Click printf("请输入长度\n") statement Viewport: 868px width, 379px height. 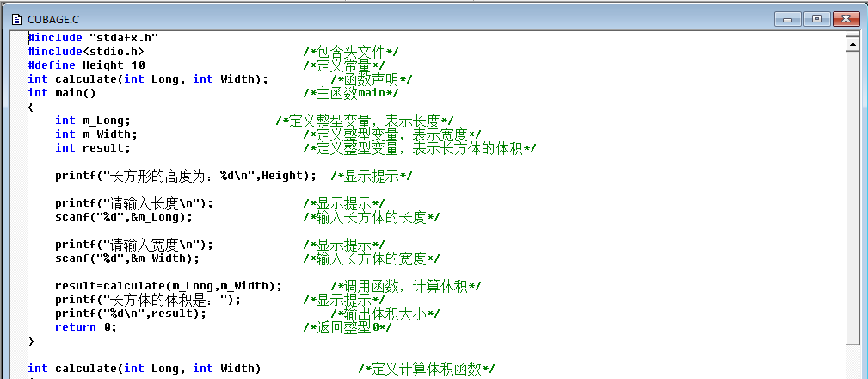134,203
